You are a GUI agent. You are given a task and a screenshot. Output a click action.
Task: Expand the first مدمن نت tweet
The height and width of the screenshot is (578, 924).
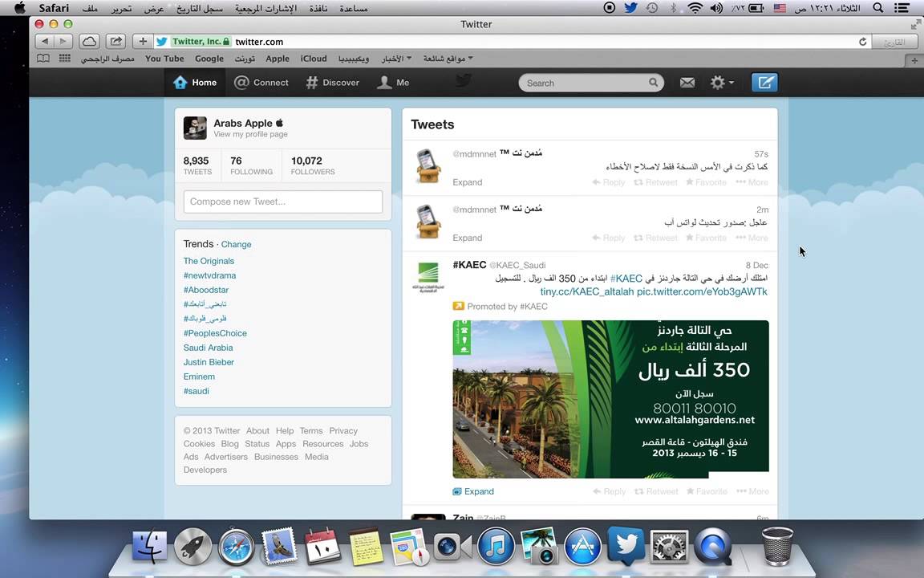(467, 182)
